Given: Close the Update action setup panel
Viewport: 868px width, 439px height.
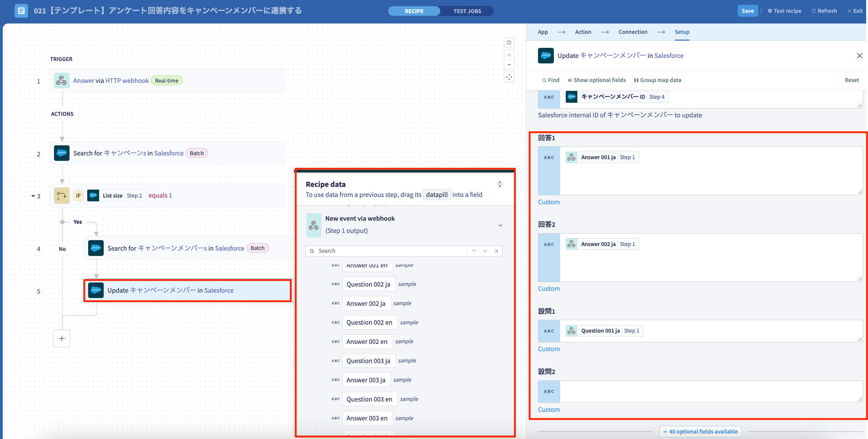Looking at the screenshot, I should [x=859, y=55].
